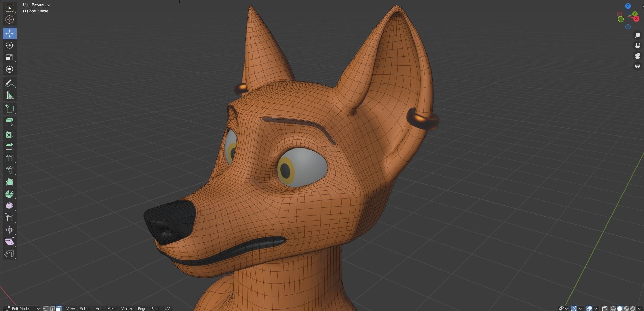Select the Shrink/Fatten tool
644x311 pixels.
pyautogui.click(x=10, y=230)
